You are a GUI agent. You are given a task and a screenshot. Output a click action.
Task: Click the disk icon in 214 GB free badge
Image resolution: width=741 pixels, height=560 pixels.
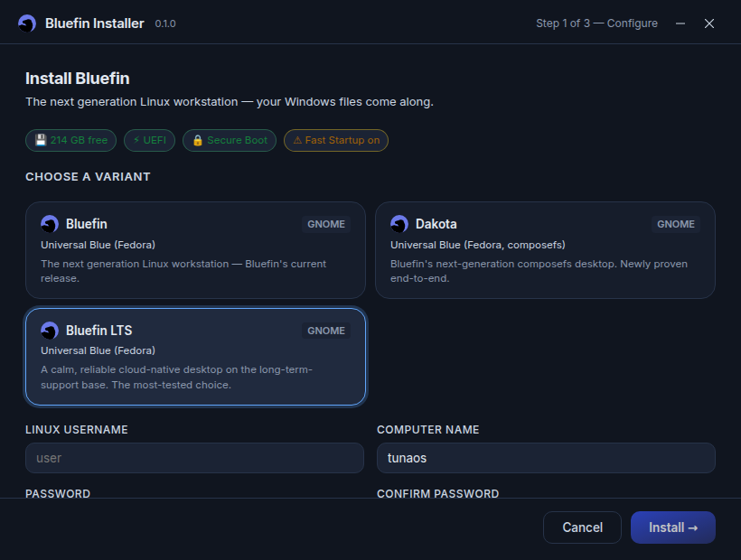pyautogui.click(x=41, y=140)
